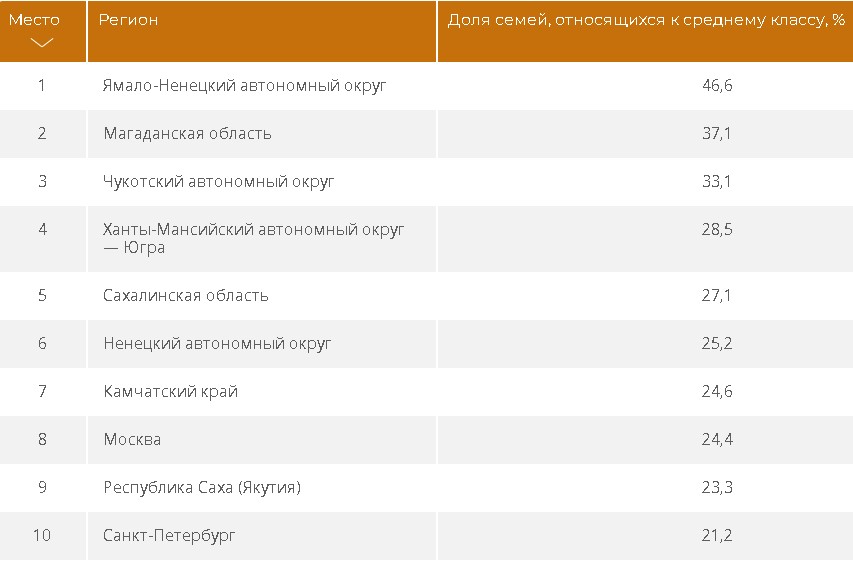Screen dimensions: 853x567
Task: Select the 21,2 percentage cell
Action: (x=717, y=536)
